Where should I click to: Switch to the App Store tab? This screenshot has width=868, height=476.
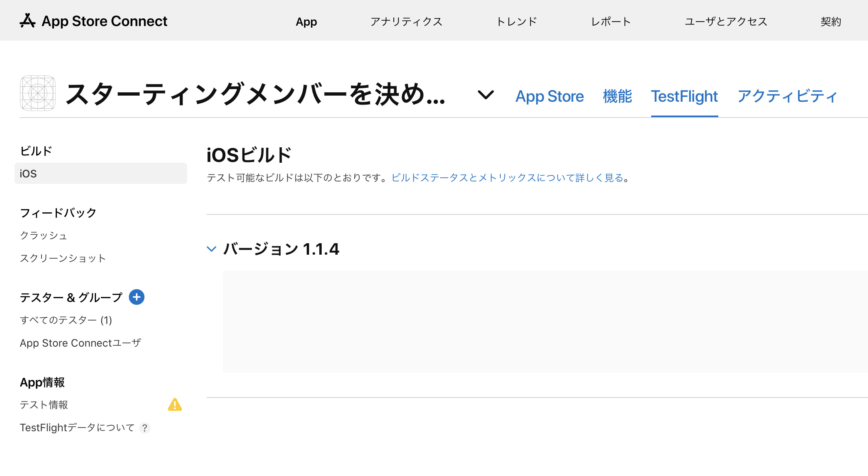(x=550, y=96)
